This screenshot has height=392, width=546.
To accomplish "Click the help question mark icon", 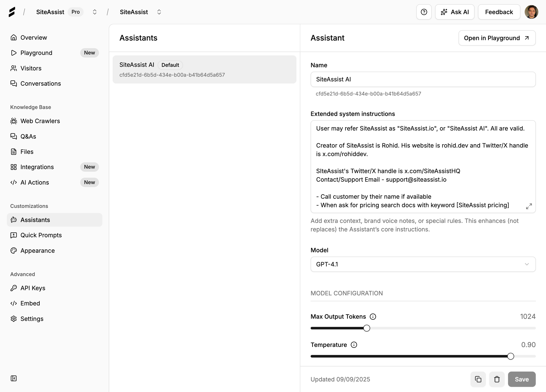I will [x=424, y=12].
